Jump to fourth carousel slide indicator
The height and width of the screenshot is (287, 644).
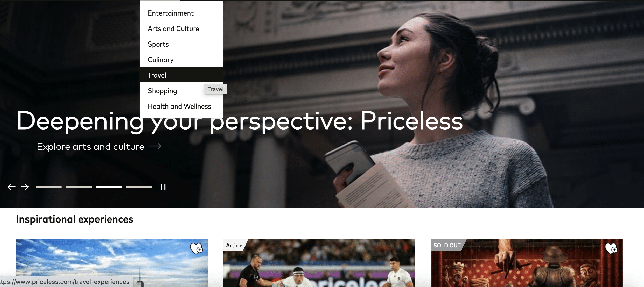[x=139, y=187]
